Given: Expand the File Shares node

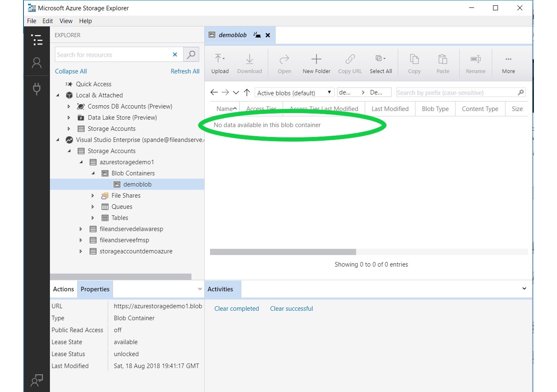Looking at the screenshot, I should point(93,196).
